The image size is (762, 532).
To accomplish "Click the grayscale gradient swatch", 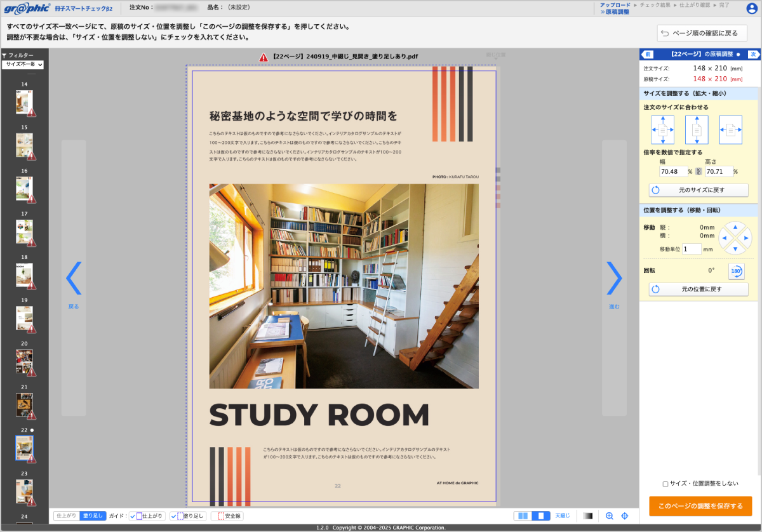I will [587, 516].
